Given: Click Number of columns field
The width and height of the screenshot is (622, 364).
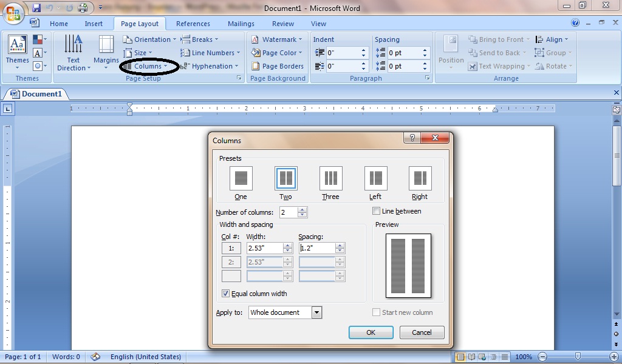Looking at the screenshot, I should point(289,212).
